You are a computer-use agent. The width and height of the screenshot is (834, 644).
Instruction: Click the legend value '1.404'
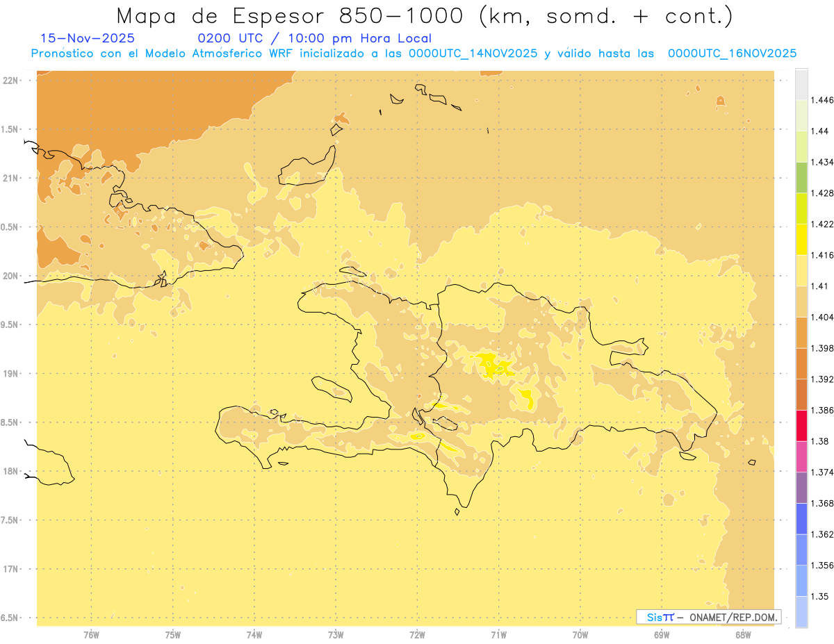point(822,317)
